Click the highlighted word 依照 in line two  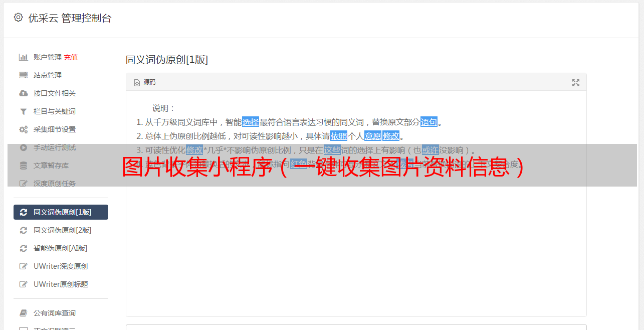click(x=339, y=136)
